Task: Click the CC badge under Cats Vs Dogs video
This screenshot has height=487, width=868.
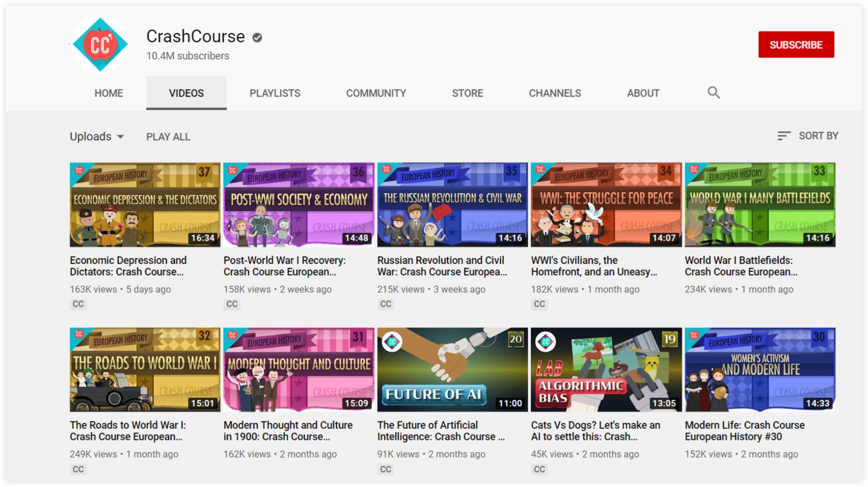Action: (x=539, y=469)
